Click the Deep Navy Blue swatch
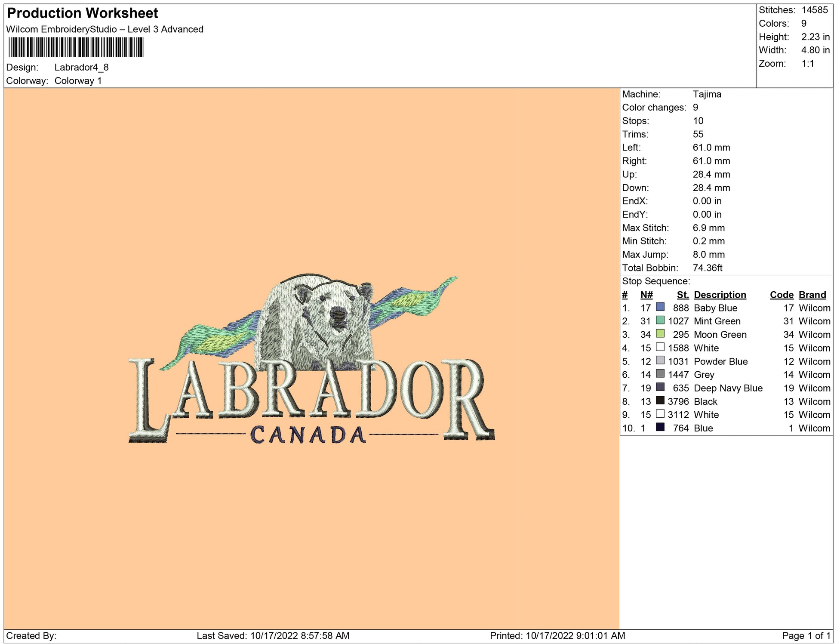The width and height of the screenshot is (837, 644). (x=660, y=387)
